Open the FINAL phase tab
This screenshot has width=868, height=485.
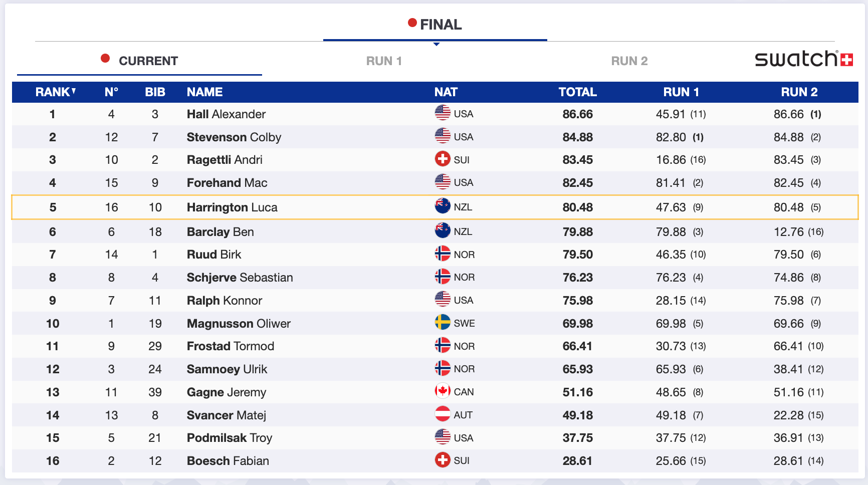(x=435, y=25)
